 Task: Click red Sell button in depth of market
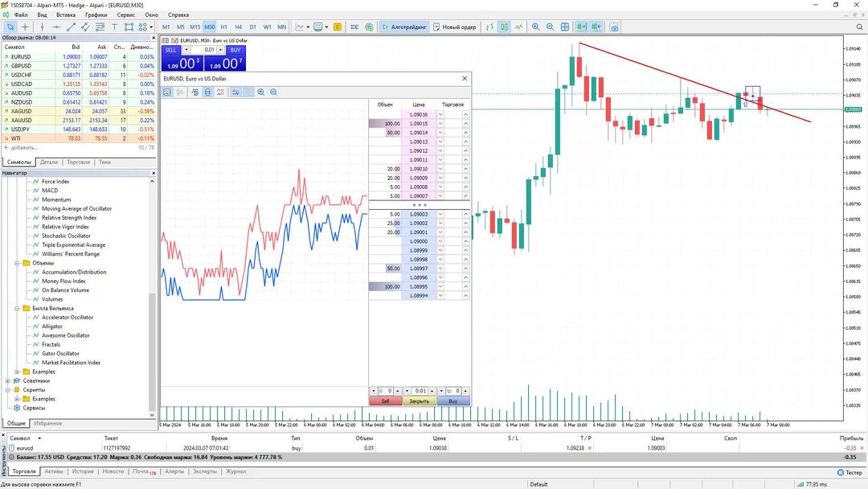point(385,401)
